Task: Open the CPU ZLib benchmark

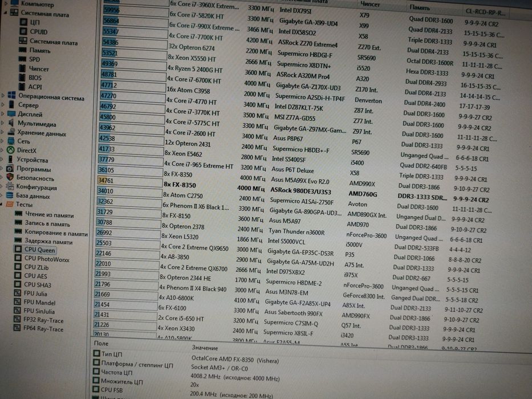Action: point(36,267)
